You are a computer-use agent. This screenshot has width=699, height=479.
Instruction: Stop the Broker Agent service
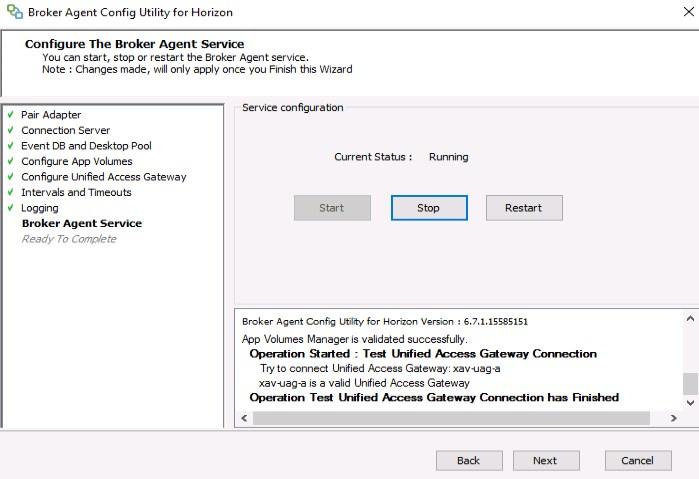coord(429,208)
